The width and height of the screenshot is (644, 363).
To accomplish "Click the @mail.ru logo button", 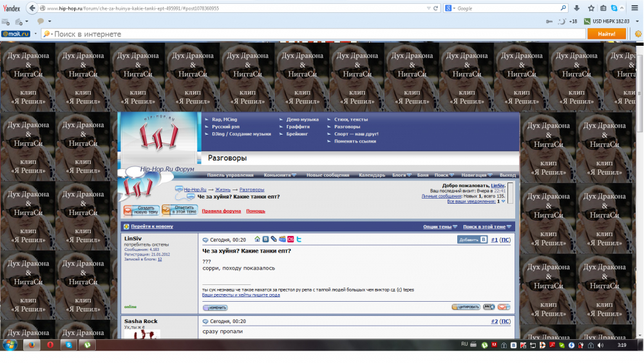I will (15, 34).
